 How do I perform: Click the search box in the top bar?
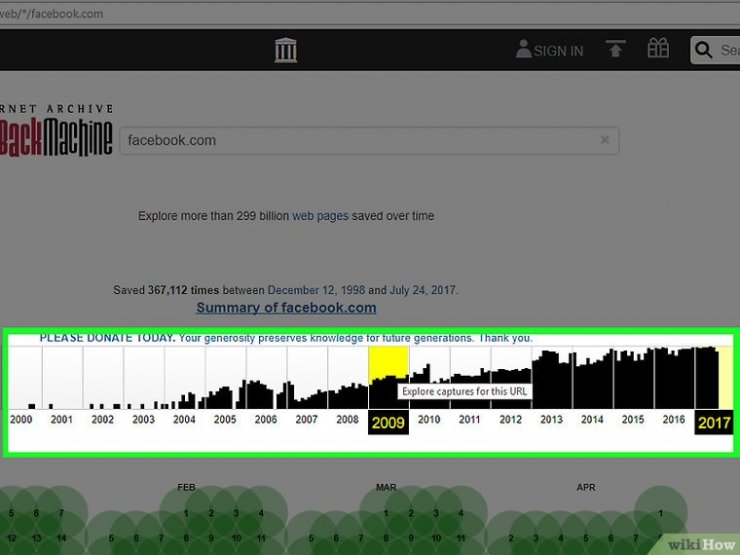pyautogui.click(x=715, y=50)
